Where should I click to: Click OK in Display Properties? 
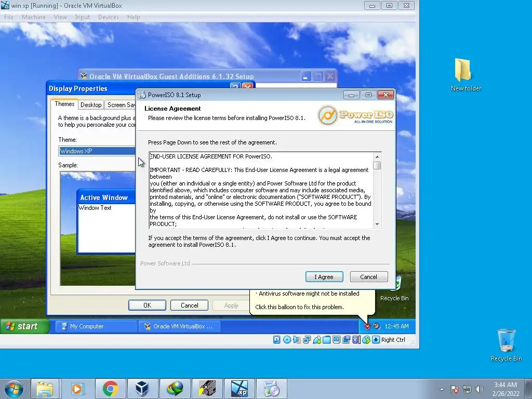147,305
